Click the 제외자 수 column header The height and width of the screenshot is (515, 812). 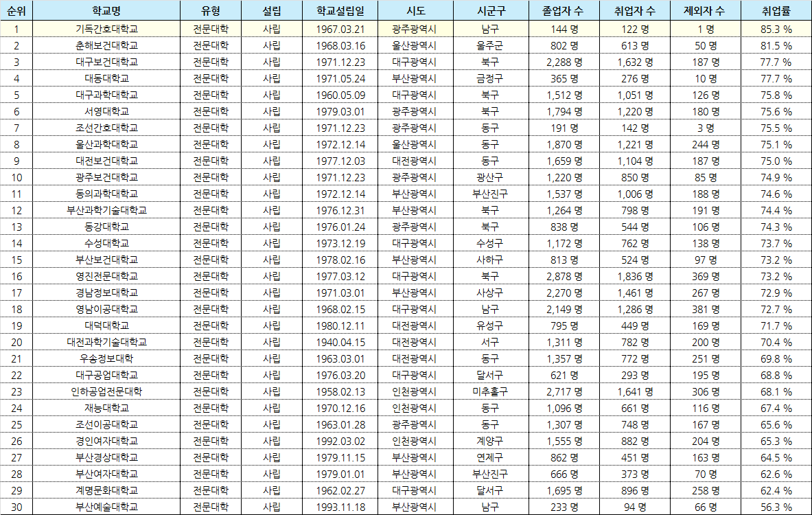[x=706, y=10]
